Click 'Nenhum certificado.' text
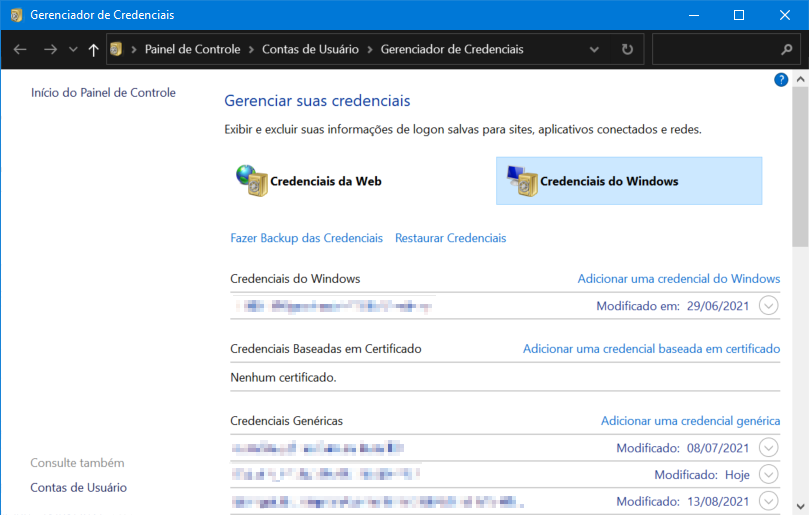The width and height of the screenshot is (809, 515). [x=283, y=377]
